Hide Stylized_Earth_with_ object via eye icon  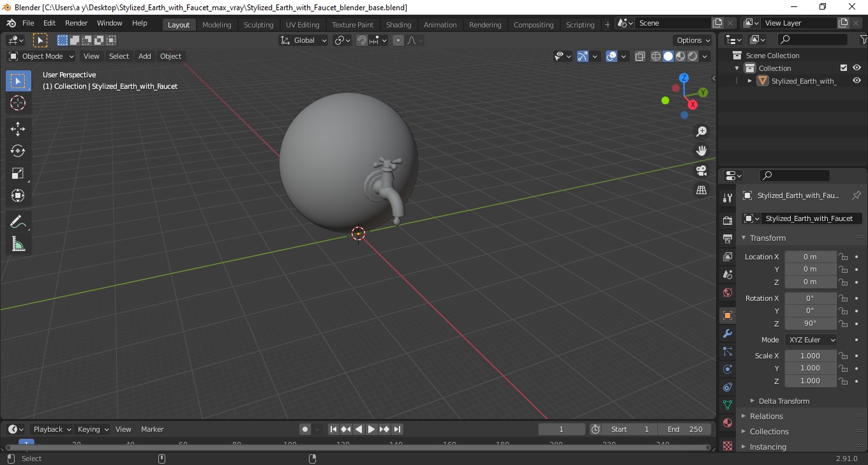pyautogui.click(x=857, y=80)
